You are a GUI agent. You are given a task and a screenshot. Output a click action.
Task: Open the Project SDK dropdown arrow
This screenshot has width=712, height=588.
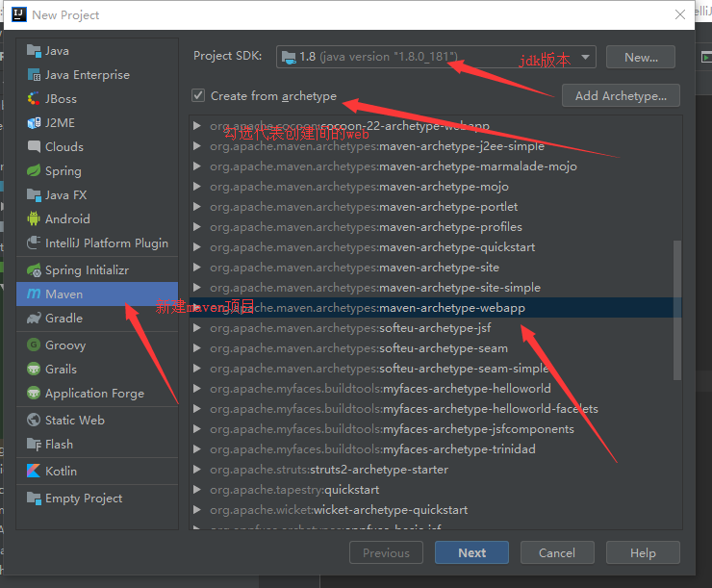(x=585, y=57)
